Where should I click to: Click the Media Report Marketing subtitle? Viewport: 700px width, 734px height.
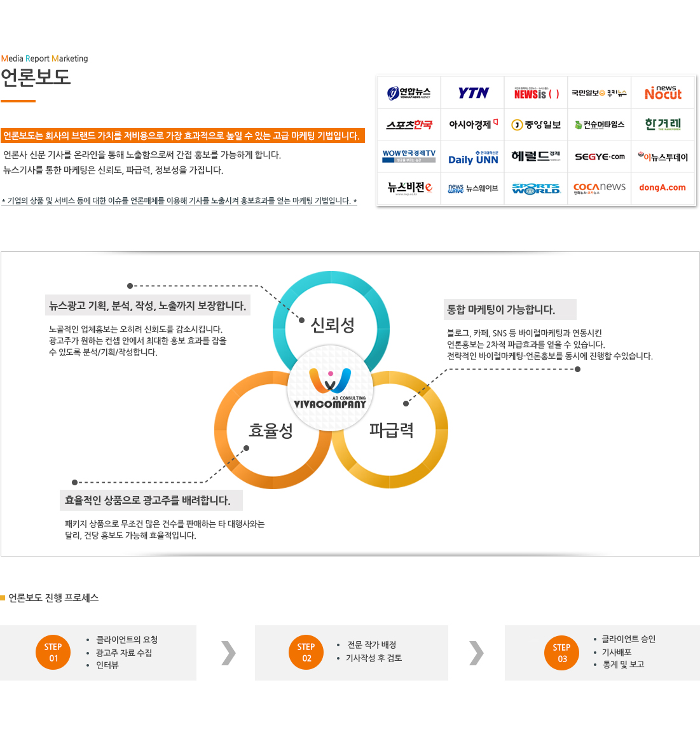[x=45, y=59]
